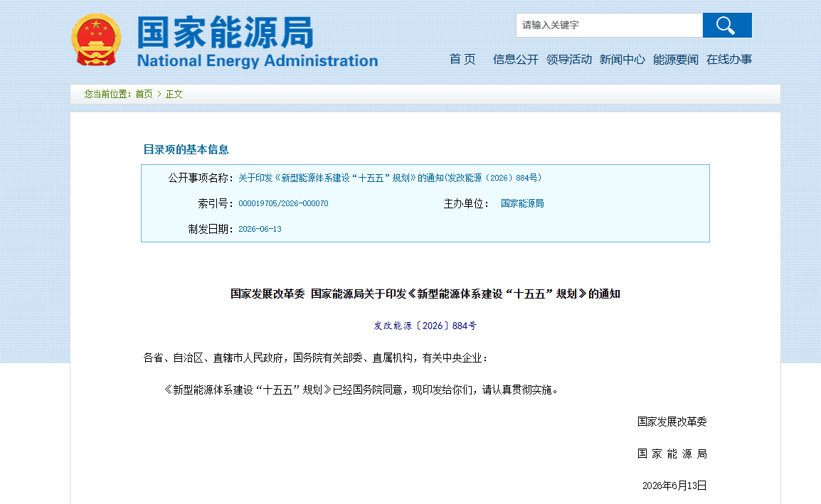Click the 首页 breadcrumb link
This screenshot has height=504, width=821.
144,95
